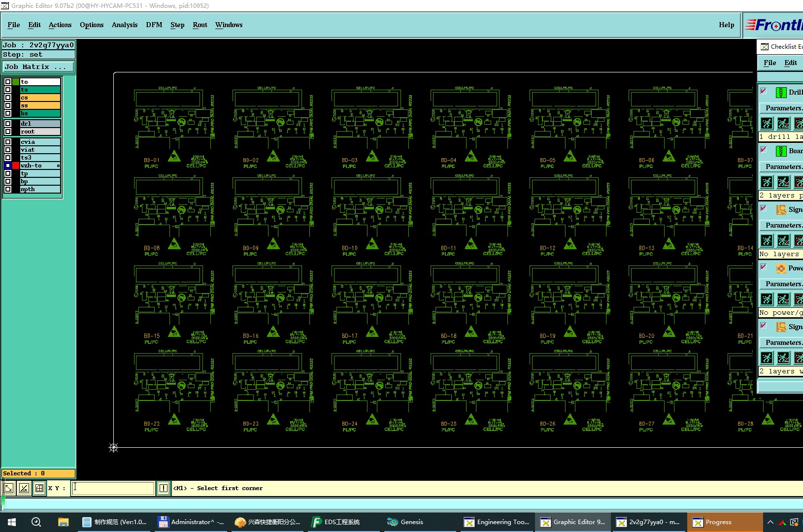Open the Help menu
The height and width of the screenshot is (532, 803).
pyautogui.click(x=726, y=25)
